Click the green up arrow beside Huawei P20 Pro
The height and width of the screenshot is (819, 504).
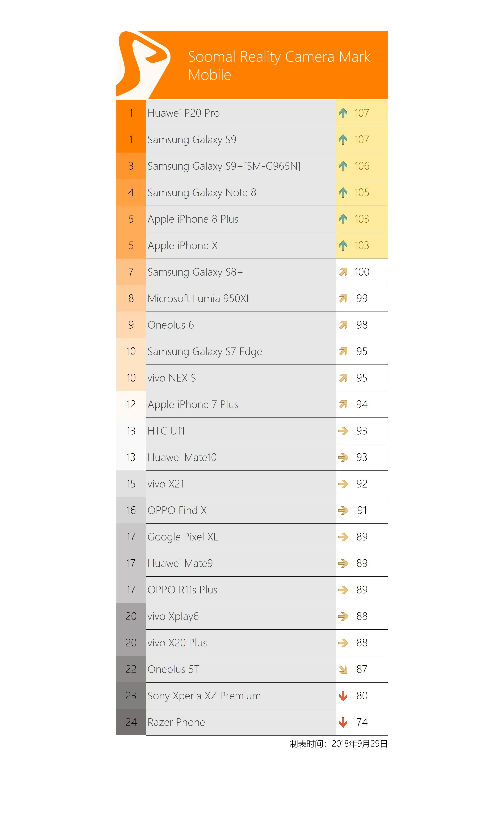coord(343,113)
